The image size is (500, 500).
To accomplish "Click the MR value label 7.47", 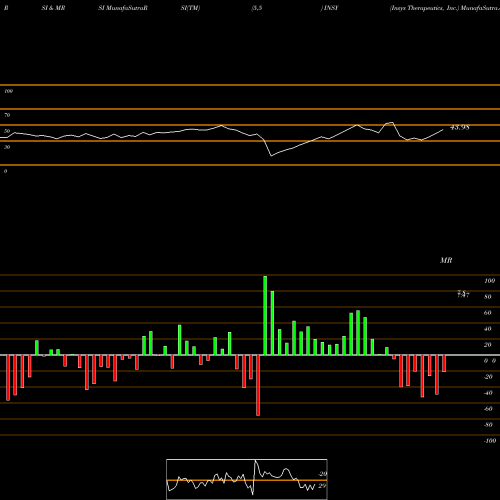I will [x=463, y=294].
